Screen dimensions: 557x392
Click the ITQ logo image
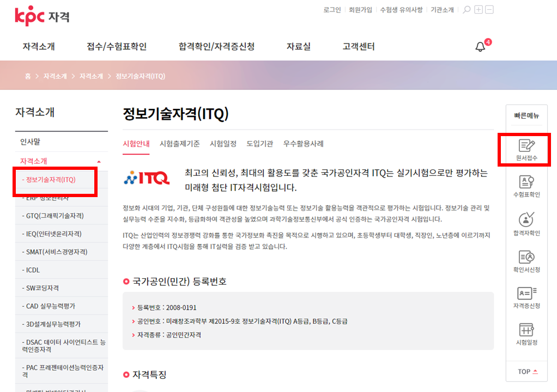(x=147, y=177)
